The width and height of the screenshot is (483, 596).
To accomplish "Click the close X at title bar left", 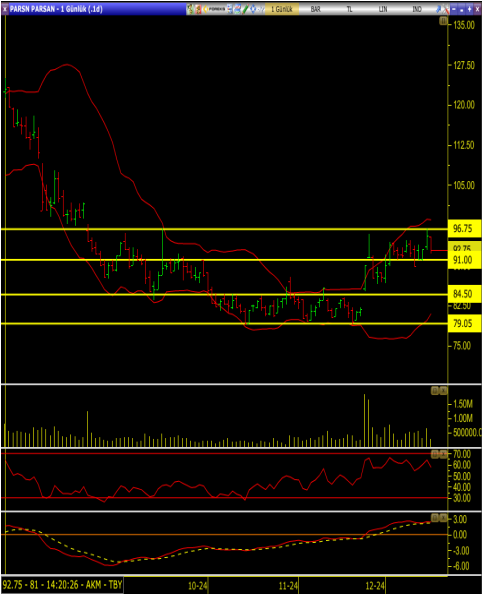I will (5, 9).
